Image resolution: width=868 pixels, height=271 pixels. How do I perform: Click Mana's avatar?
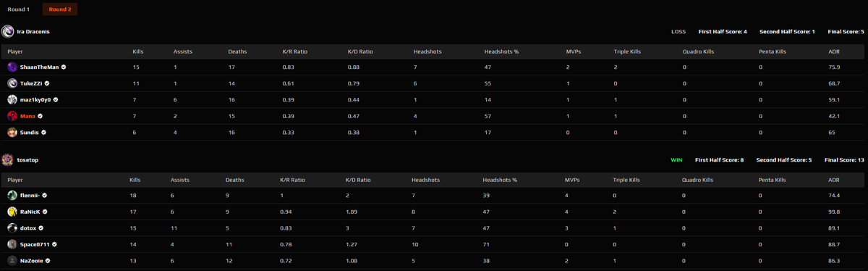[x=12, y=116]
